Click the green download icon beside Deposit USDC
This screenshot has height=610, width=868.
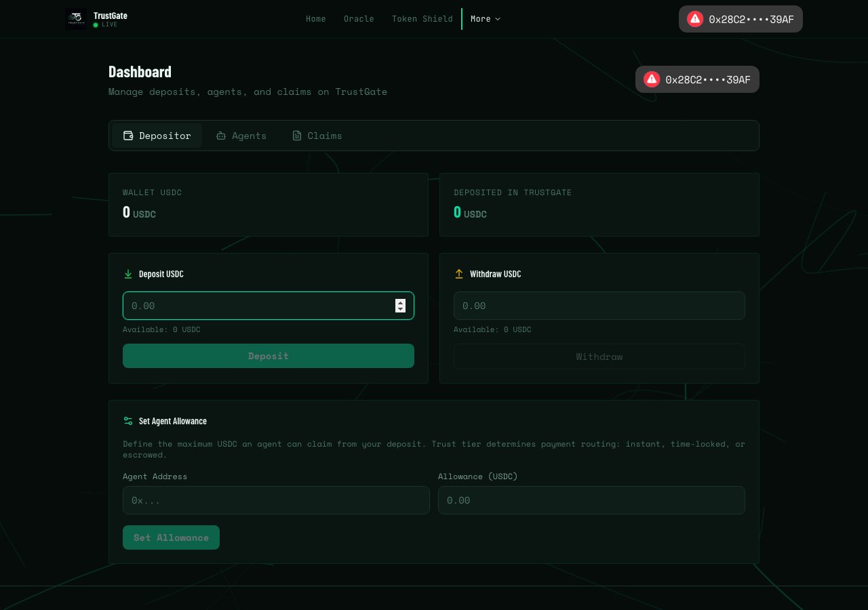[x=128, y=274]
